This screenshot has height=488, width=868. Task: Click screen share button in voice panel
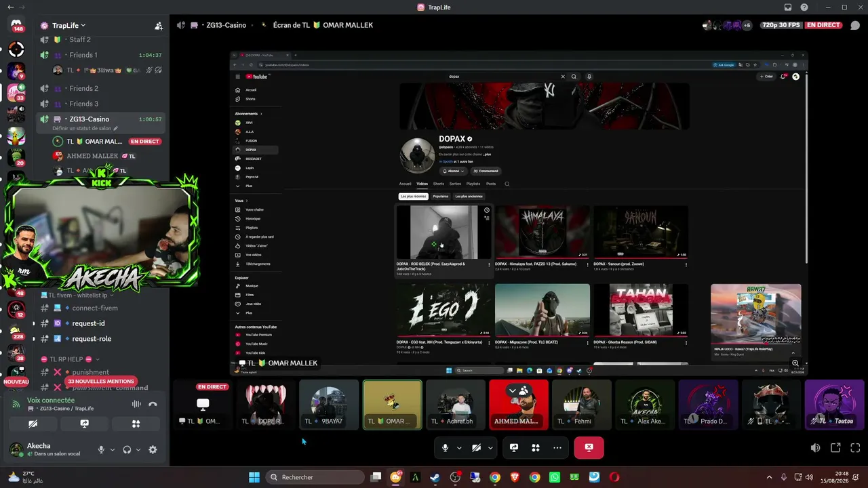point(84,424)
